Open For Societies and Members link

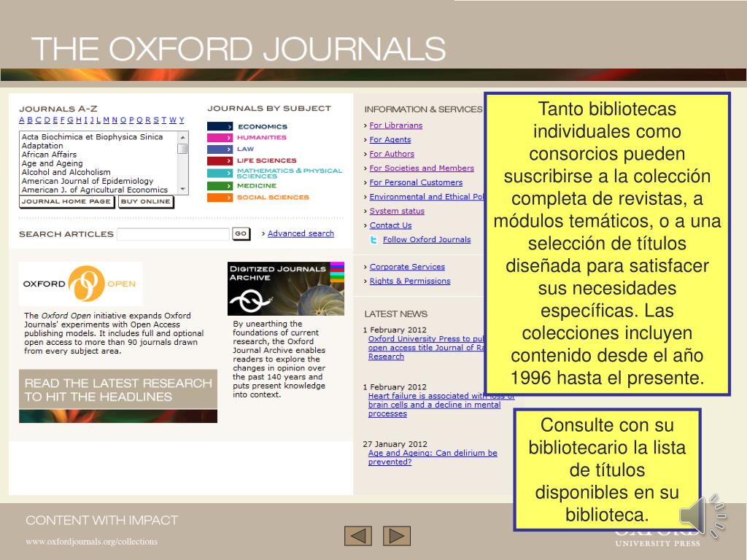(x=422, y=168)
